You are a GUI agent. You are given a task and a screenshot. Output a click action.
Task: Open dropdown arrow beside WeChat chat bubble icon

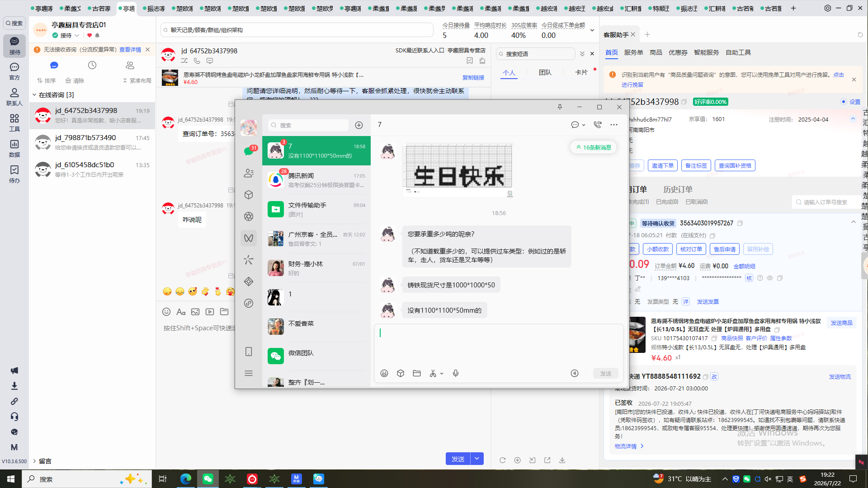pyautogui.click(x=584, y=125)
